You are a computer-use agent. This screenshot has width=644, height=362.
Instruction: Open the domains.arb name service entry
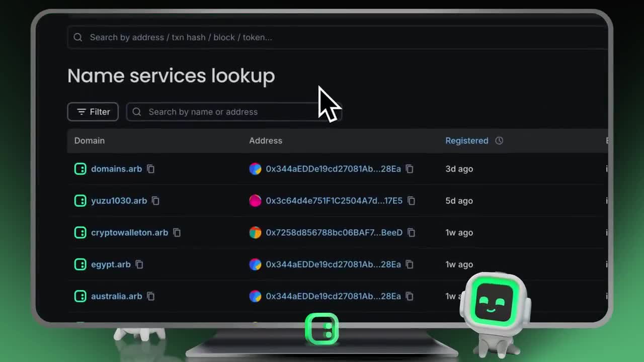[x=116, y=169]
